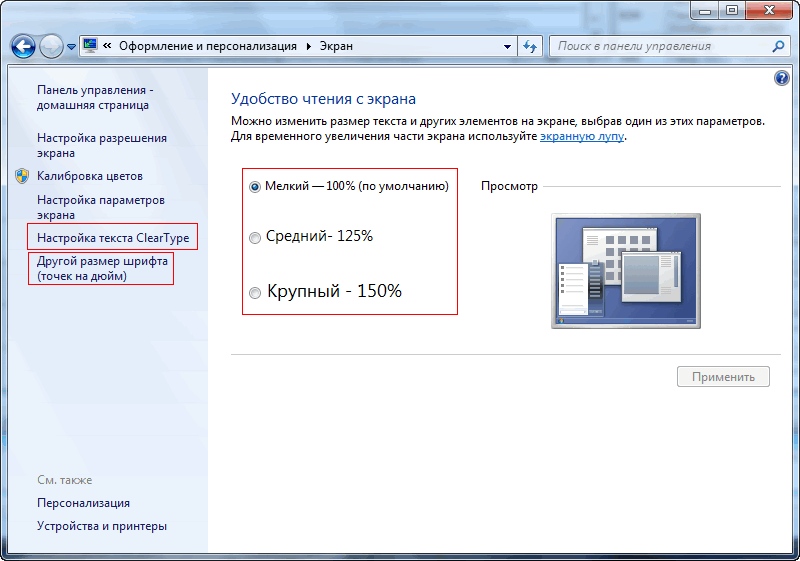Screen dimensions: 800x561
Task: Open 'Устройства и принтеры' link
Action: [102, 526]
